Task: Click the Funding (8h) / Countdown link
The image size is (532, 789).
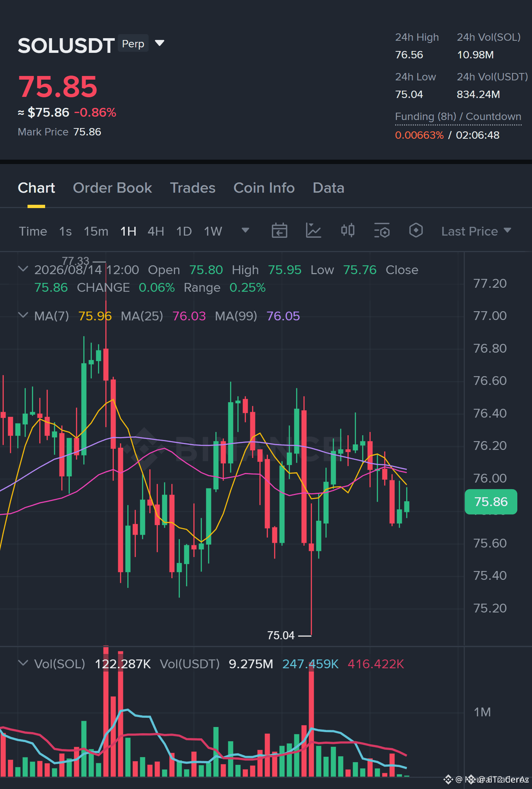Action: (x=458, y=117)
